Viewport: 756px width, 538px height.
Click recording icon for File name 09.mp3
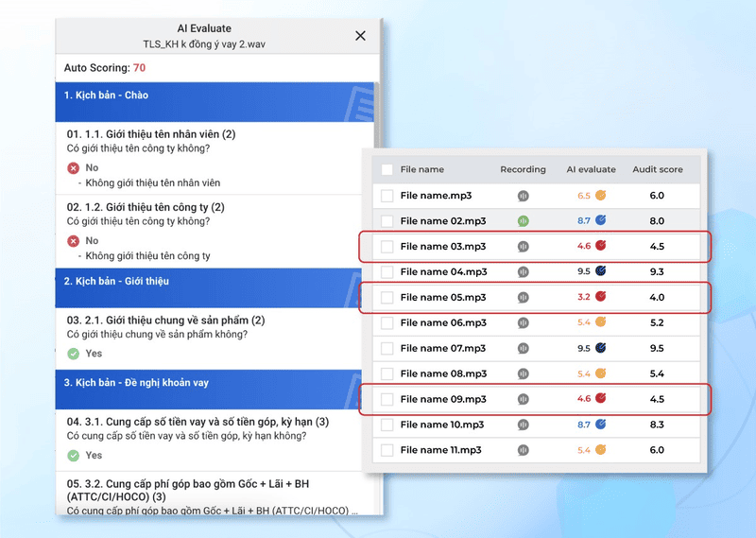point(523,399)
